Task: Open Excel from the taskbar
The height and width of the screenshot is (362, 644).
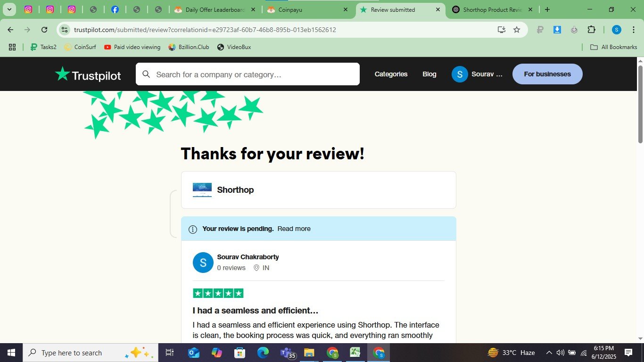Action: 355,353
